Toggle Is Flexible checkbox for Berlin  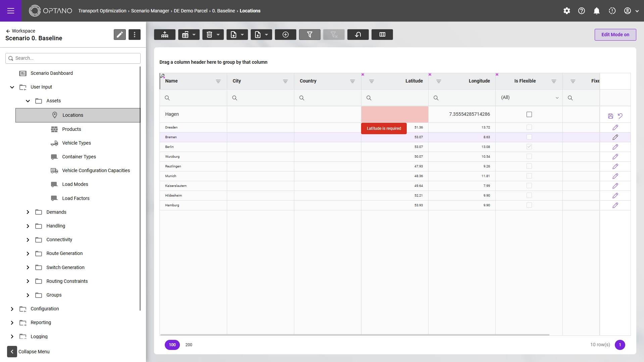pyautogui.click(x=529, y=147)
